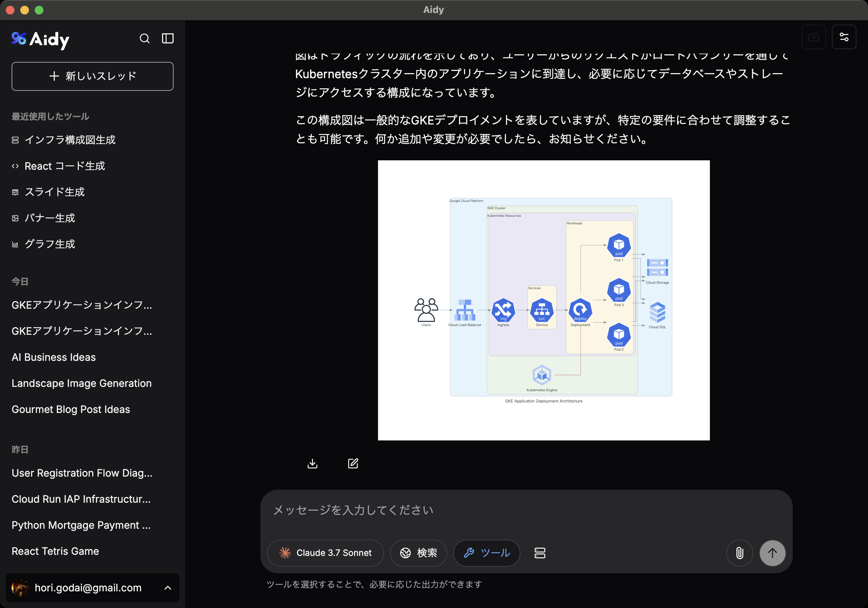Screen dimensions: 868x608
Task: Click the infrastructure diagram tool icon
Action: 15,140
